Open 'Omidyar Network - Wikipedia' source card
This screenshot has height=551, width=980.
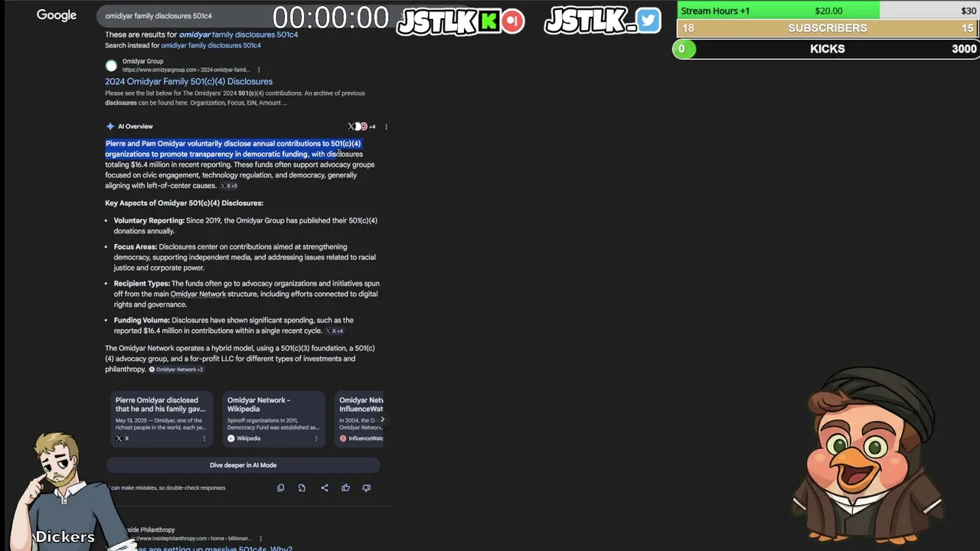pos(273,419)
